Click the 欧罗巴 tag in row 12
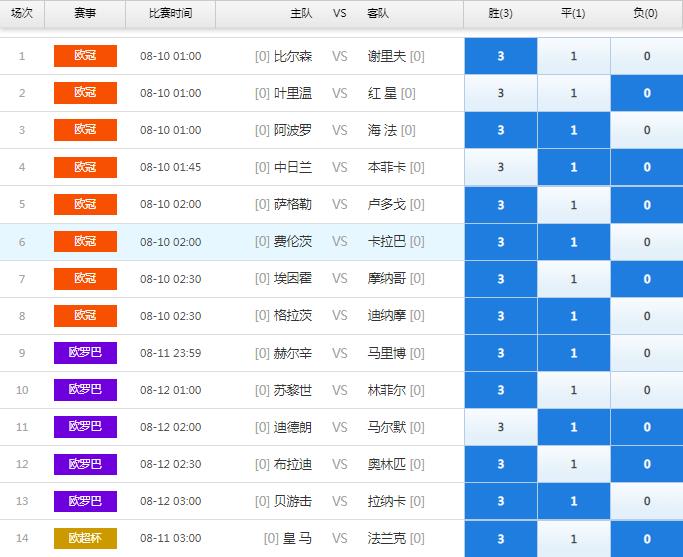683x557 pixels. (x=85, y=464)
